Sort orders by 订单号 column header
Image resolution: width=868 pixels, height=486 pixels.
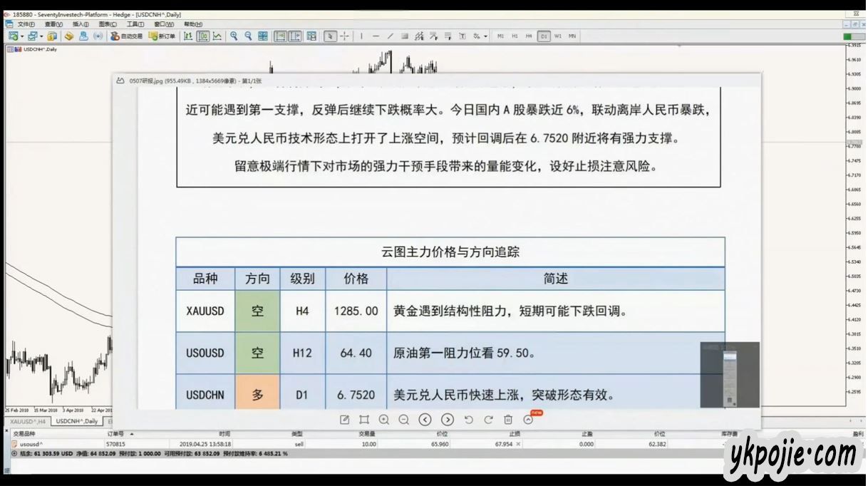(x=116, y=433)
